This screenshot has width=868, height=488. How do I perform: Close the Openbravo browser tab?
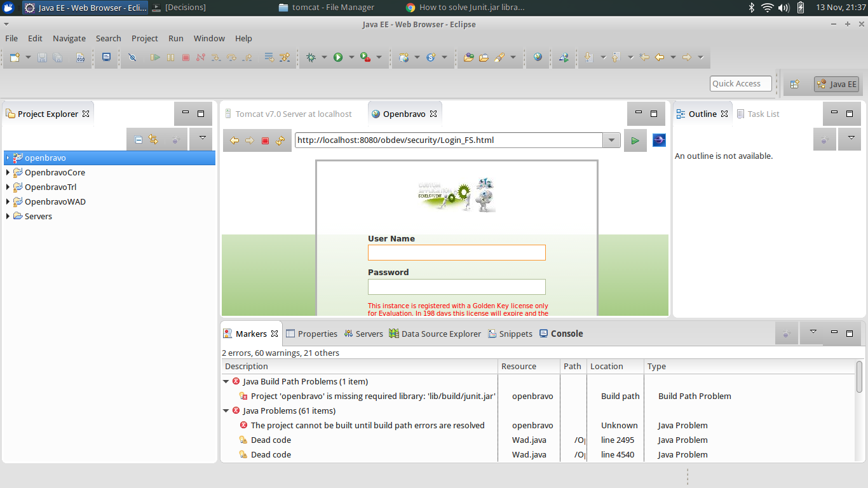click(433, 114)
